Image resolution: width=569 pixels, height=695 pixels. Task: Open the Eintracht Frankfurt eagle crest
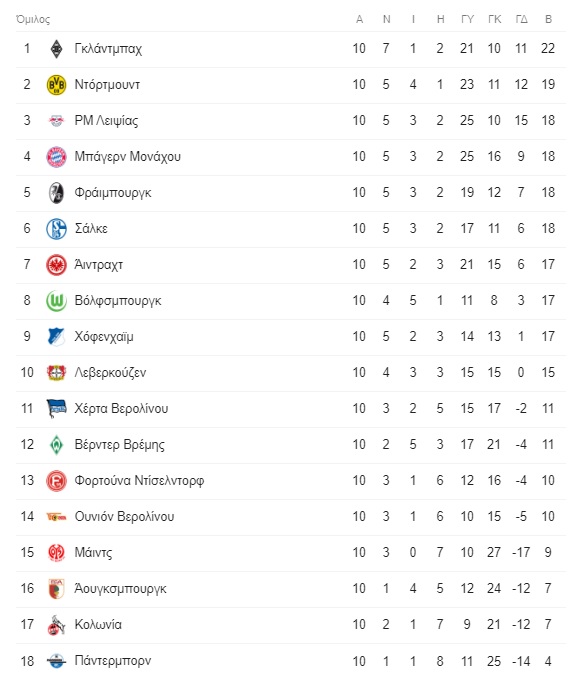tap(56, 265)
